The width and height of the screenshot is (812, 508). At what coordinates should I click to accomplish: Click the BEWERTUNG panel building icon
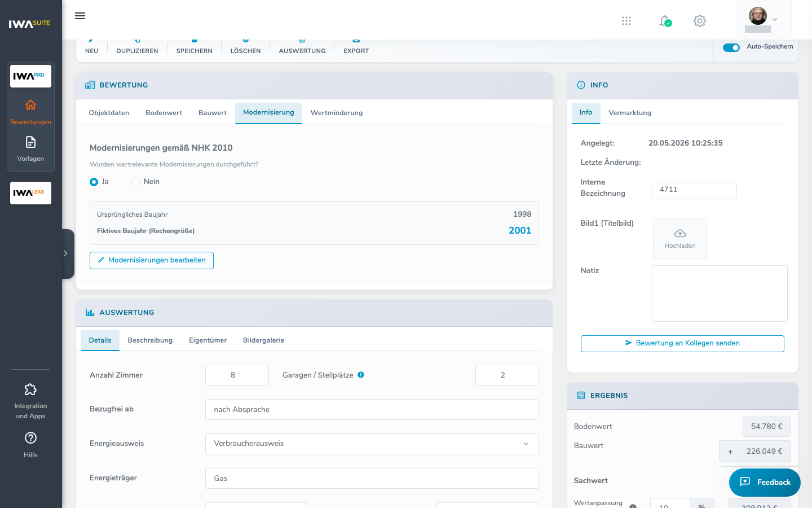[90, 85]
